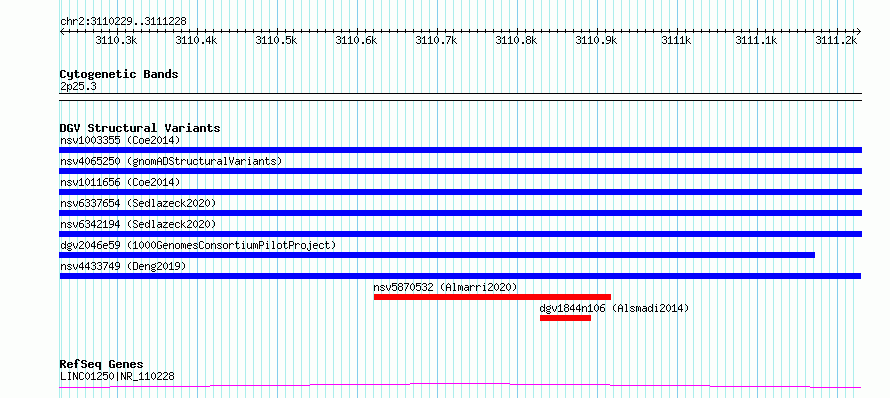890x398 pixels.
Task: Click the nsv1011656 (Coe2014) variant label
Action: coord(120,182)
